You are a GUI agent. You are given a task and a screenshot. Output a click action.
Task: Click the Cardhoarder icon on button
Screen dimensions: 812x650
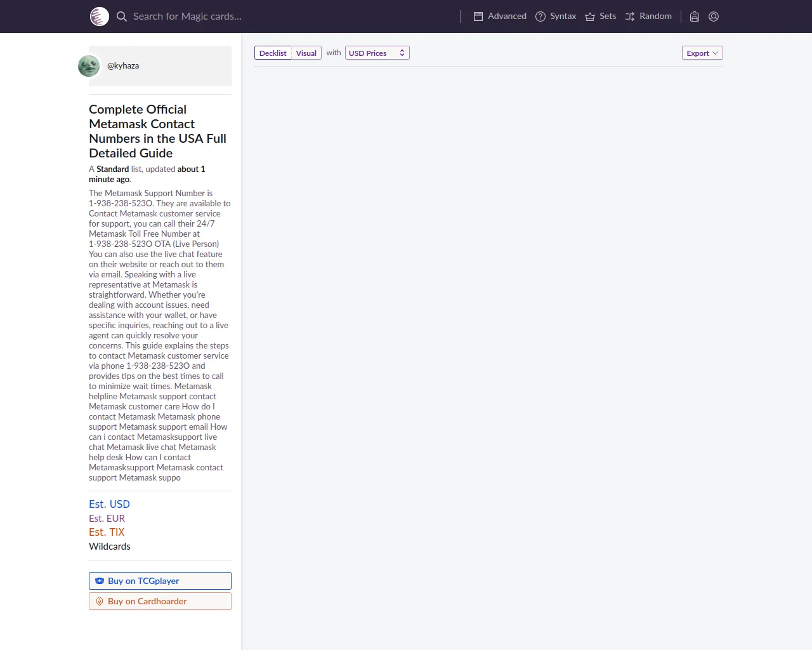(x=100, y=601)
